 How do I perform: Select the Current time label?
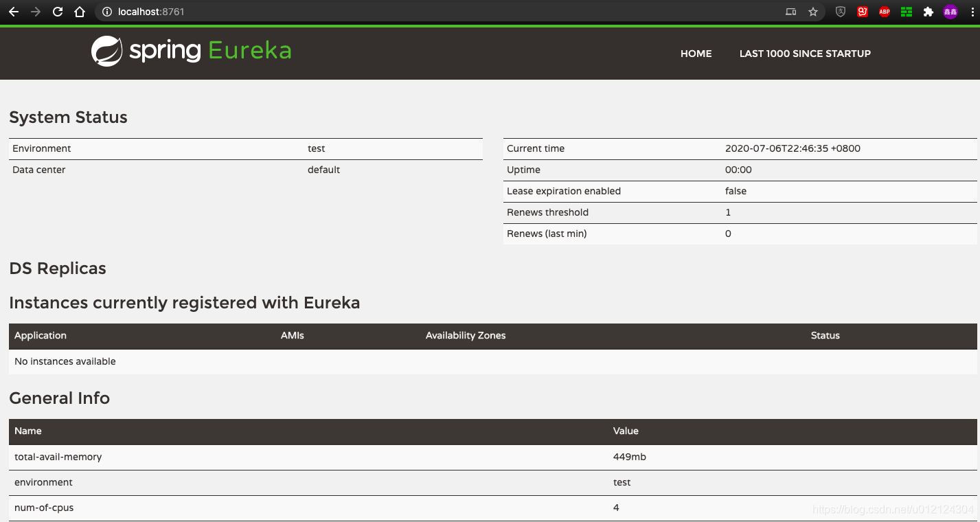tap(536, 148)
